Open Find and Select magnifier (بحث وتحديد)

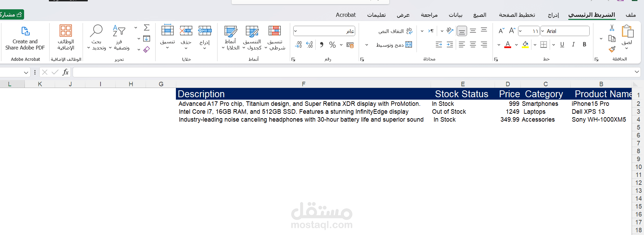coord(96,38)
